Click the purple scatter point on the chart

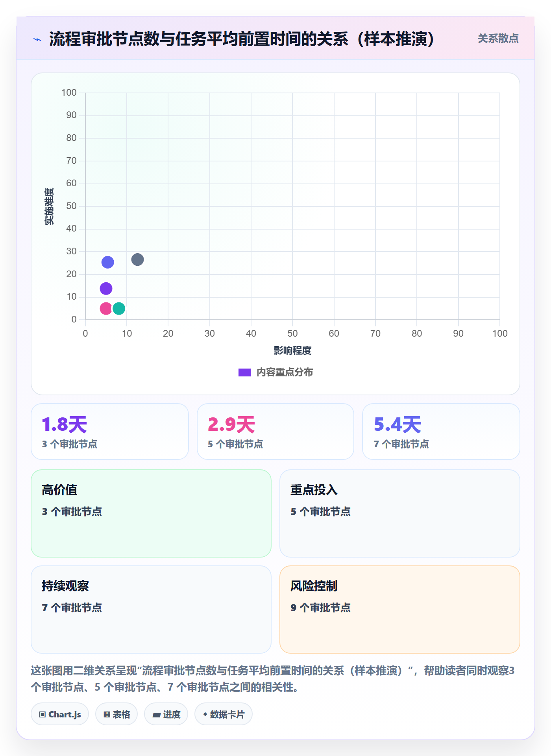(x=106, y=289)
